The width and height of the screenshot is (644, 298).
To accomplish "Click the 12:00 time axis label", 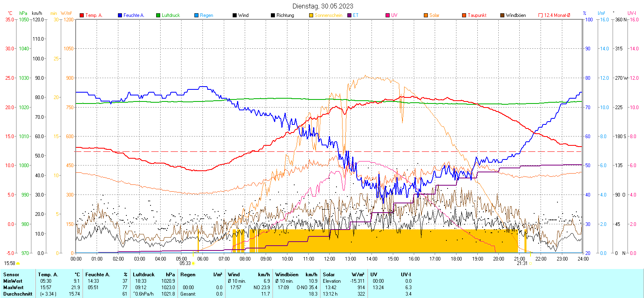I will 330,259.
